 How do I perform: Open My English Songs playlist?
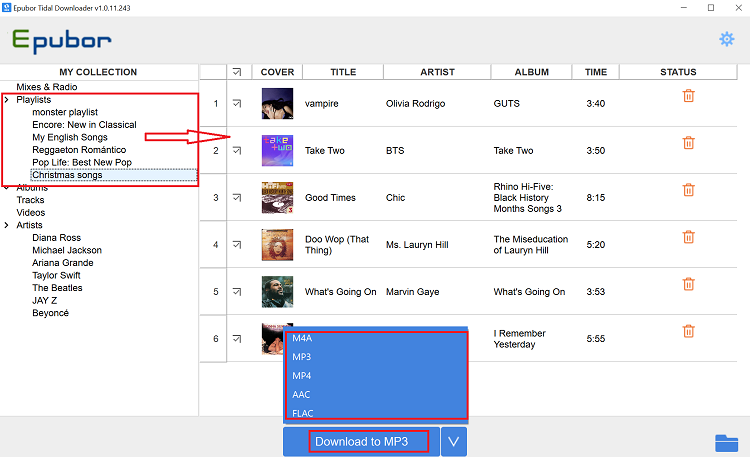[70, 137]
